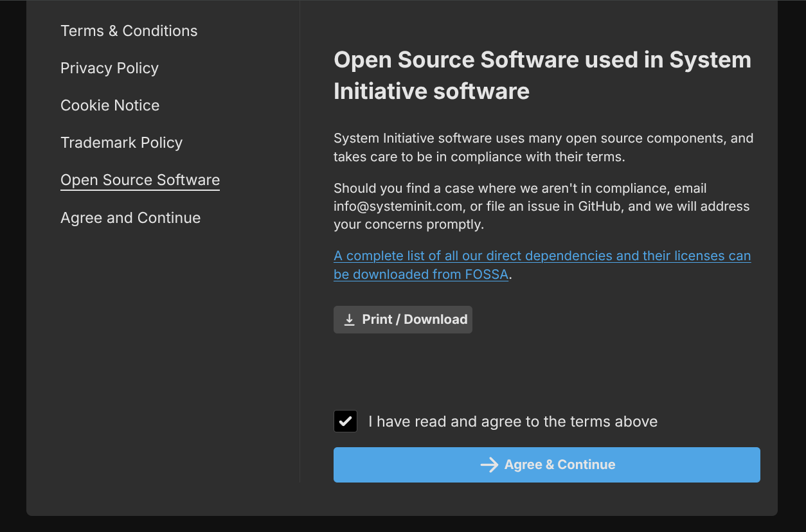Jump to Agree and Continue in sidebar
Screen dimensions: 806x532
pyautogui.click(x=130, y=218)
